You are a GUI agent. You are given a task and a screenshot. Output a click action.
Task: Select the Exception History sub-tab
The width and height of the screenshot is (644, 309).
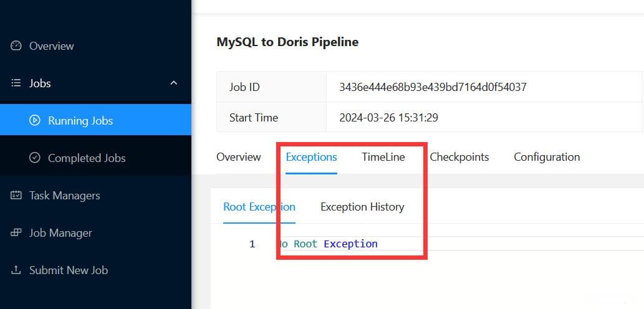[x=362, y=207]
